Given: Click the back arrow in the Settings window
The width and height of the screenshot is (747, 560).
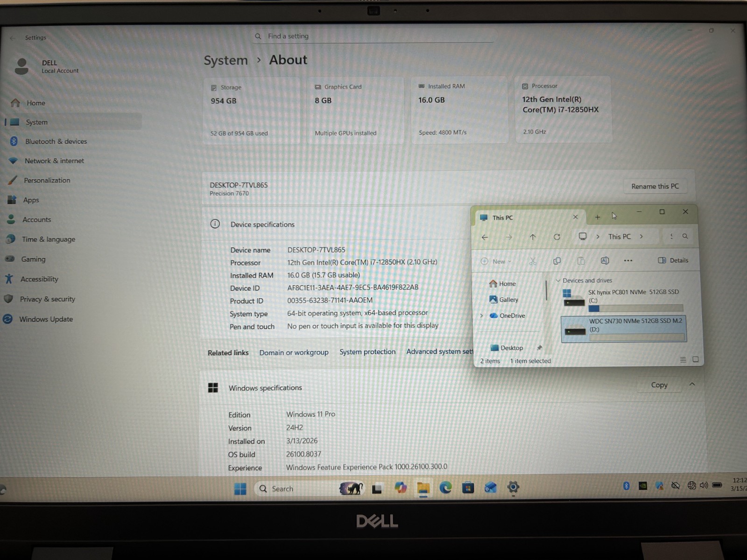Looking at the screenshot, I should tap(13, 38).
